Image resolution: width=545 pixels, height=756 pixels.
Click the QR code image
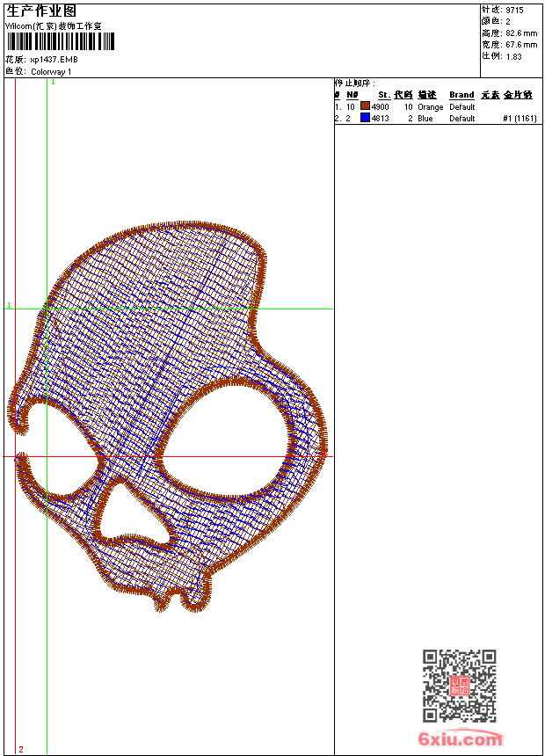(x=459, y=686)
